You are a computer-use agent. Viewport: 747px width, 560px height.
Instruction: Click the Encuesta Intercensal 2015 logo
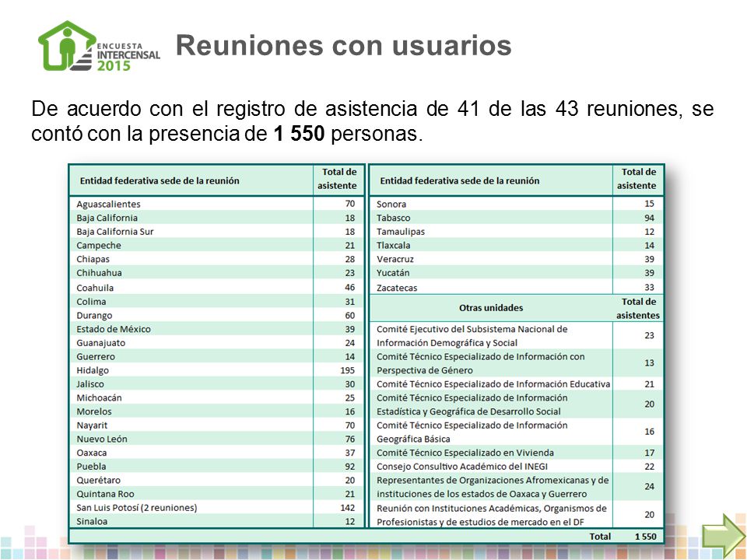coord(99,47)
